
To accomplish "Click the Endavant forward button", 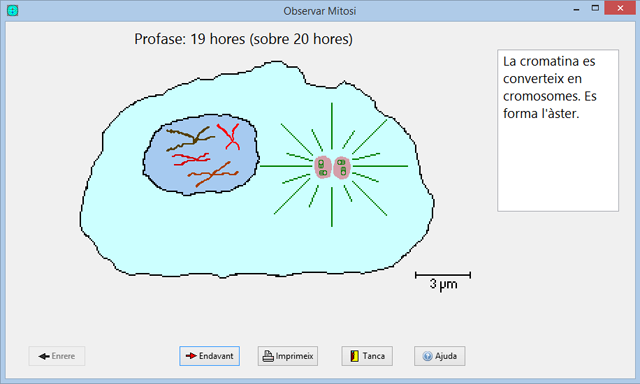I will pos(209,356).
